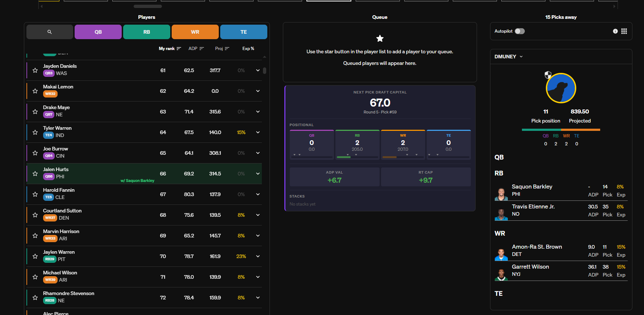The image size is (644, 315).
Task: Click the player search magnifier icon
Action: tap(50, 32)
